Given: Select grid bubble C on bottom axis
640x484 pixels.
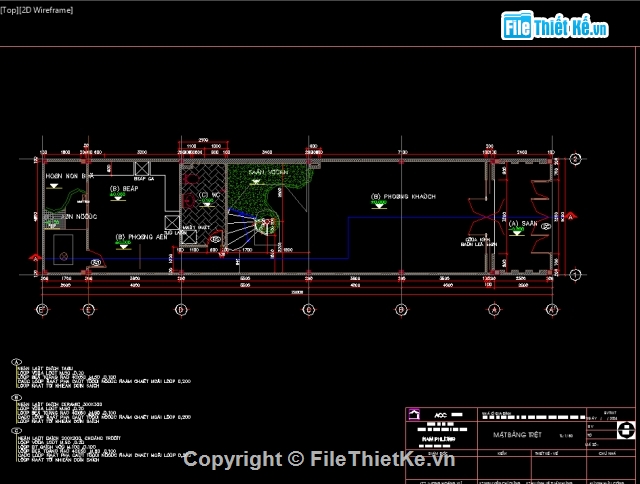Looking at the screenshot, I should click(x=309, y=310).
